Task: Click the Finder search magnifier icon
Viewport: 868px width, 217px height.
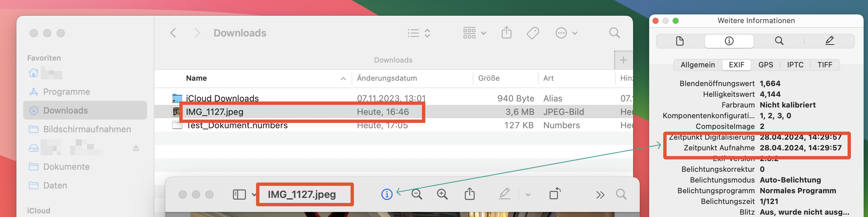Action: [614, 33]
